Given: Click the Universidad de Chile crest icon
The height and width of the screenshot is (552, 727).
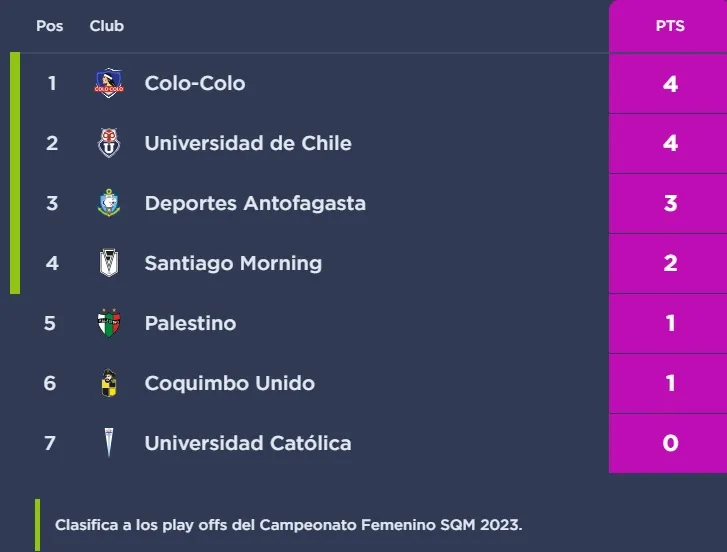Looking at the screenshot, I should click(x=108, y=143).
